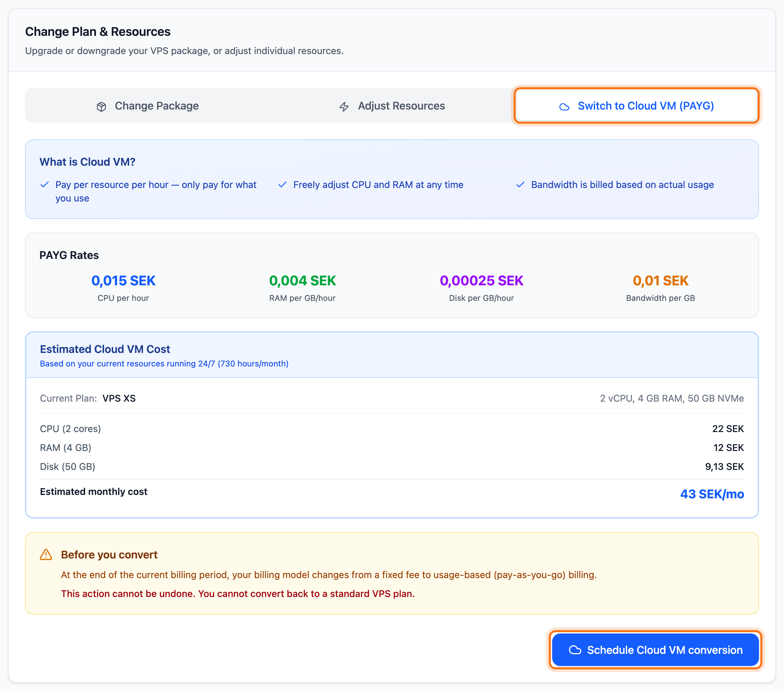Click the checkmark beside Pay per resource per hour
The height and width of the screenshot is (691, 784).
pyautogui.click(x=45, y=185)
